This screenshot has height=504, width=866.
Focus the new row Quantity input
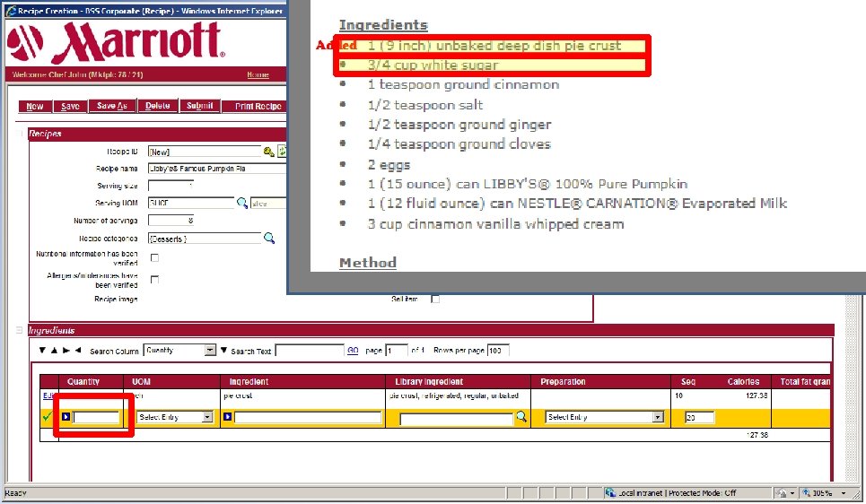[x=96, y=417]
